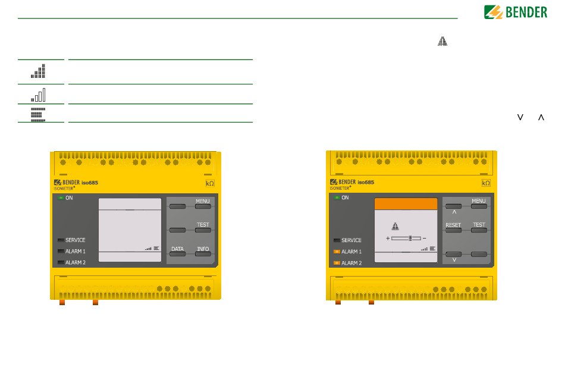Click the dark ALARM 1 LED on left device
This screenshot has height=392, width=565.
(61, 251)
